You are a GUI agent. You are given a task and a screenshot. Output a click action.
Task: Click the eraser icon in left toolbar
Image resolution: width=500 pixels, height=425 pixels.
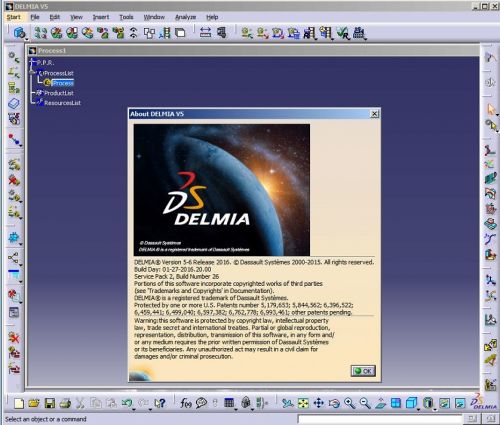14,104
